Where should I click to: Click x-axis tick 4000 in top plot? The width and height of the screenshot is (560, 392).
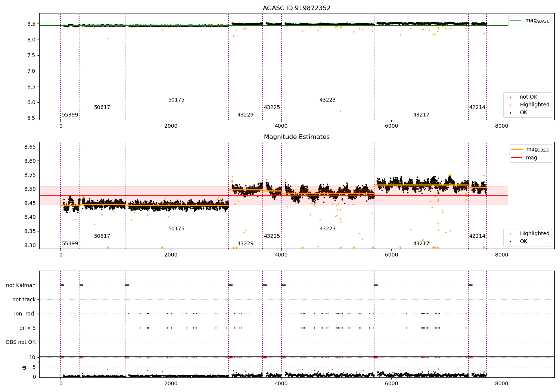coord(281,126)
